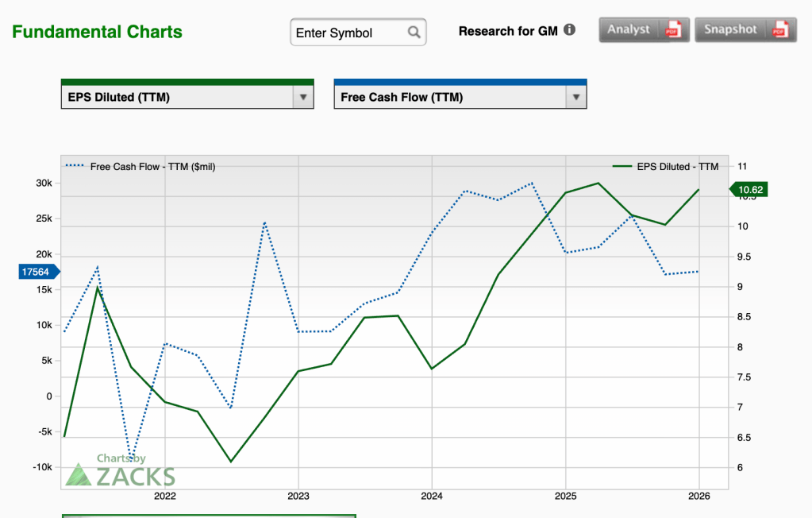This screenshot has width=812, height=518.
Task: Click the Research for GM label
Action: click(508, 31)
